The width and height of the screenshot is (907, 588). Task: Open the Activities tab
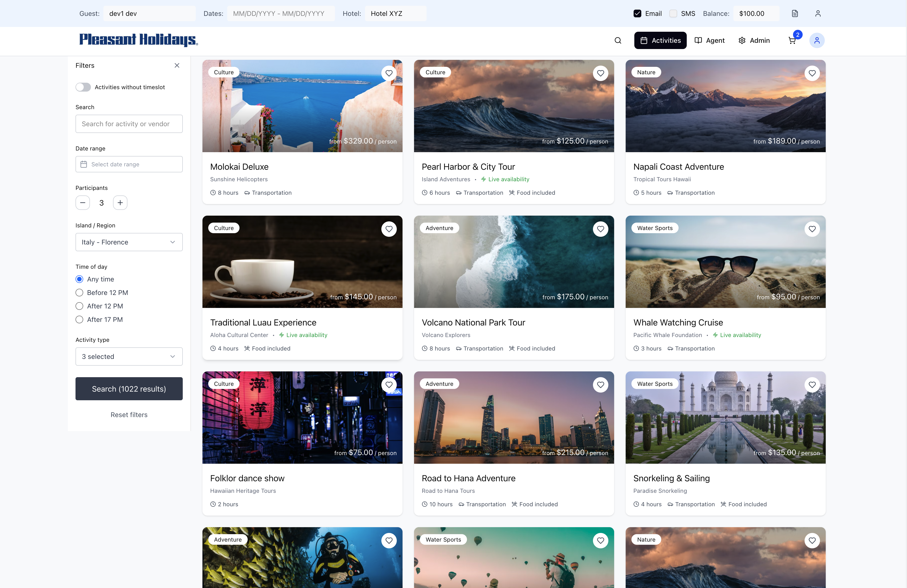(x=661, y=40)
